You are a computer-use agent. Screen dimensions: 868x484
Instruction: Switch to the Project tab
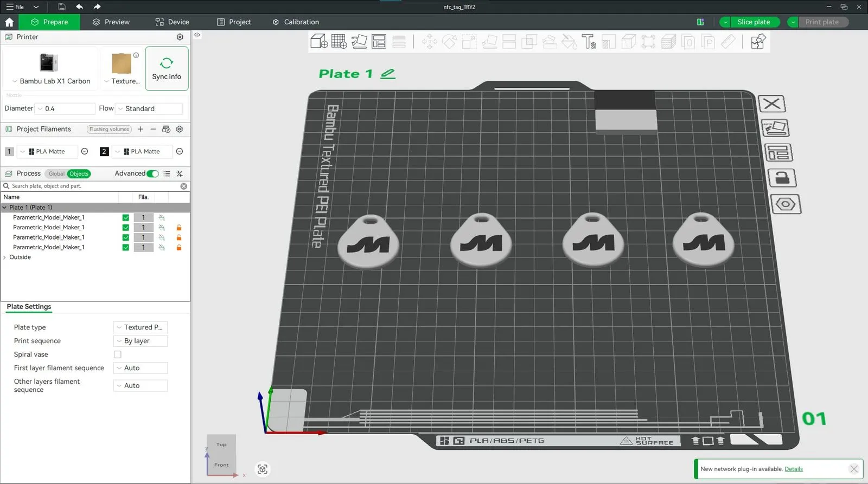(234, 22)
